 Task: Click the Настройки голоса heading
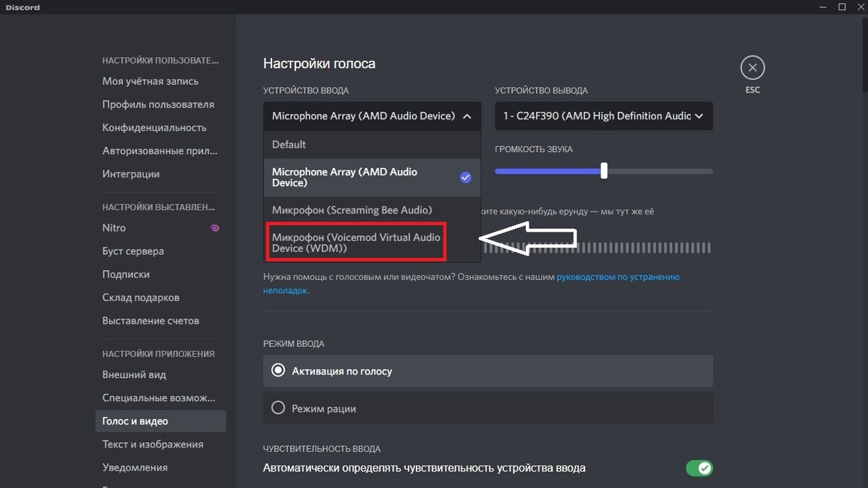tap(319, 64)
